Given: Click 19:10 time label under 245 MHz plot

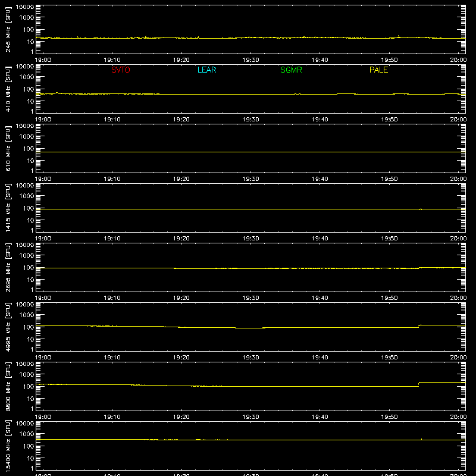Looking at the screenshot, I should (112, 60).
